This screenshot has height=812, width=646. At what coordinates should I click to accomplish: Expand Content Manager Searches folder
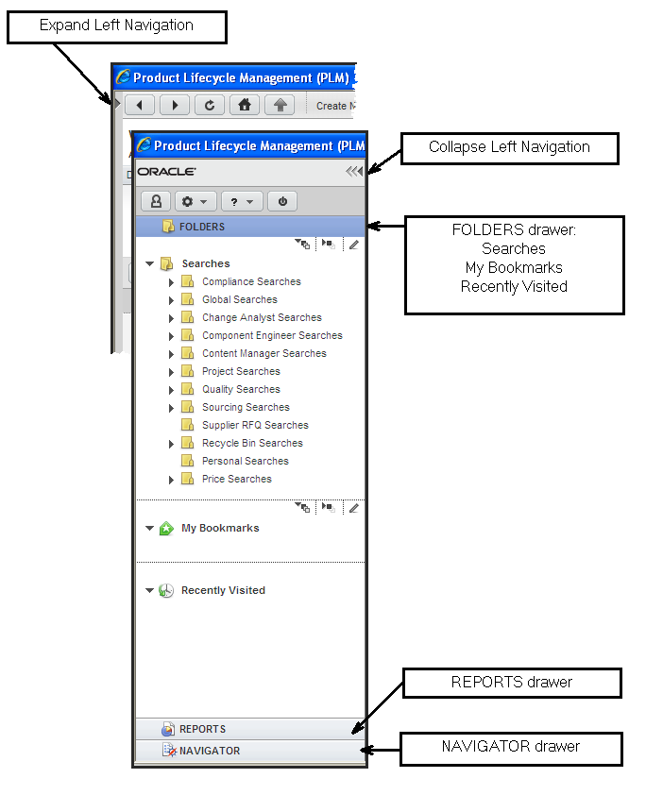[x=172, y=355]
